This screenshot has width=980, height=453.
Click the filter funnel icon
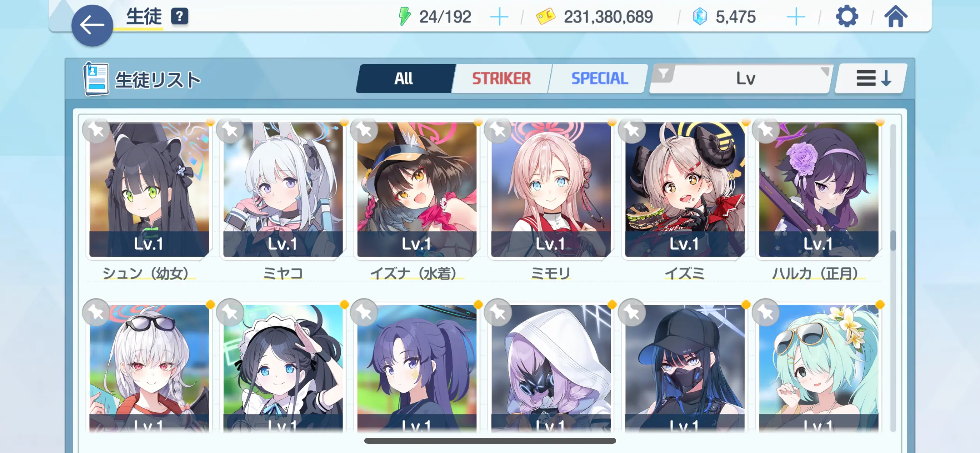pos(663,73)
